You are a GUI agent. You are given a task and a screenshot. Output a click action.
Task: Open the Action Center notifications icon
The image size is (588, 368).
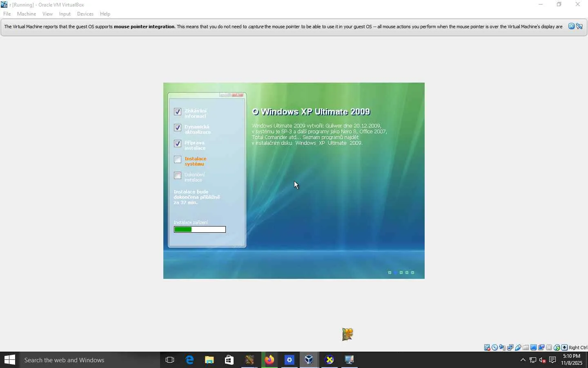click(552, 360)
